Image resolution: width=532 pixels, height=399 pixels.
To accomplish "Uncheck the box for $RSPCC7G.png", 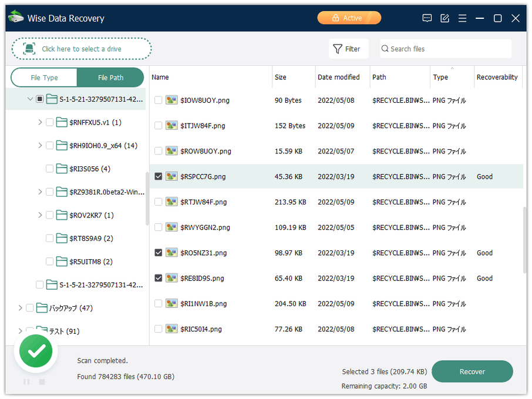I will coord(158,176).
